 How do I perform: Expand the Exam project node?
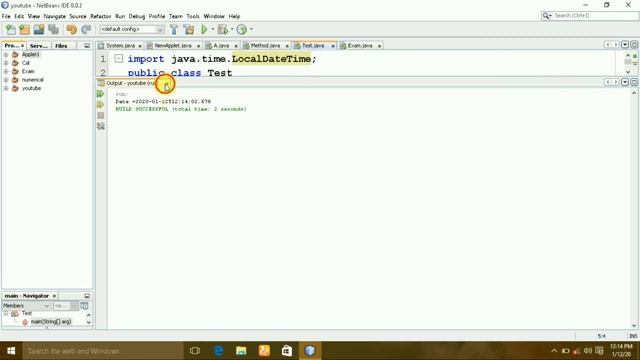tap(6, 71)
